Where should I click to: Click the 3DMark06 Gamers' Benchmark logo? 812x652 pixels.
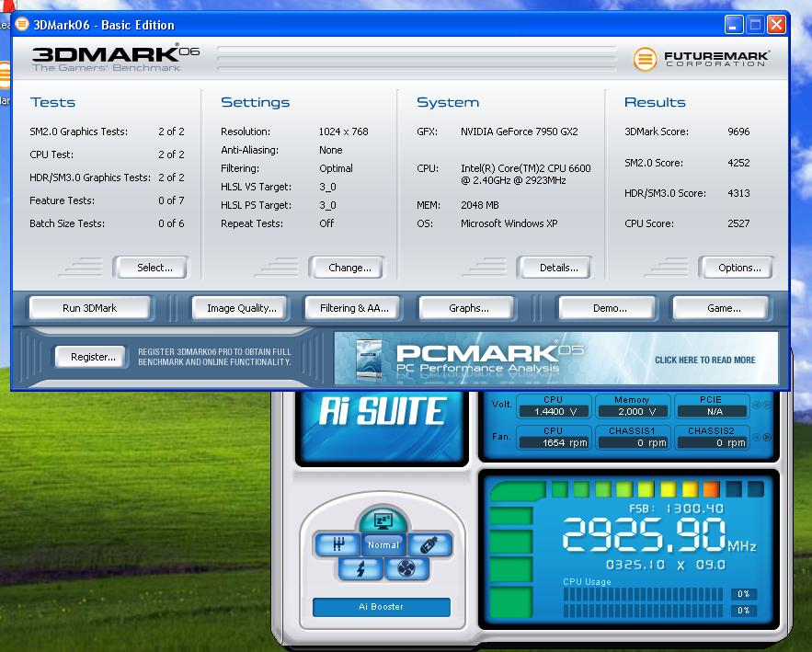(x=116, y=59)
